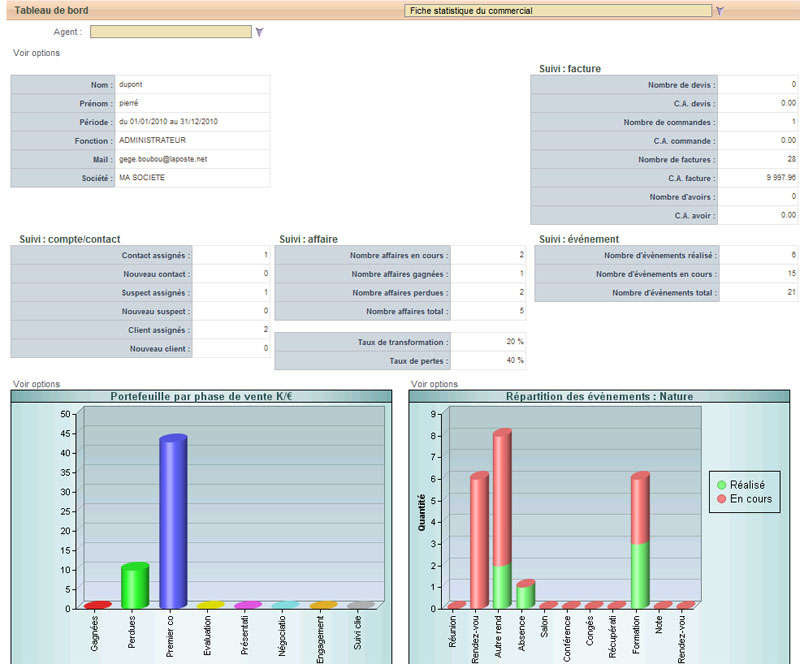Click the Client assignés value 2
Screen dimensions: 800x664
coord(265,330)
